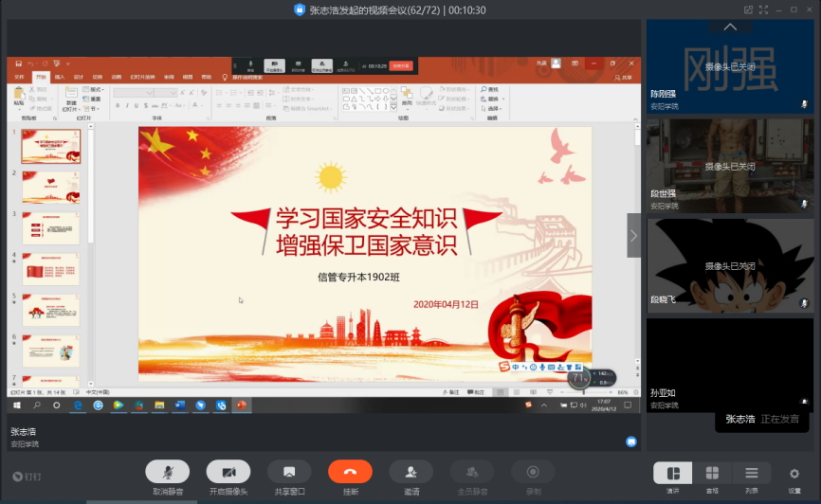
Task: Click 查找 find in editing group
Action: (x=490, y=89)
